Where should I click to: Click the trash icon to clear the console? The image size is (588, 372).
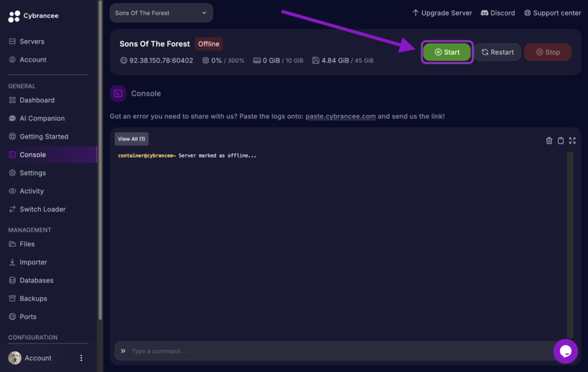(x=548, y=140)
